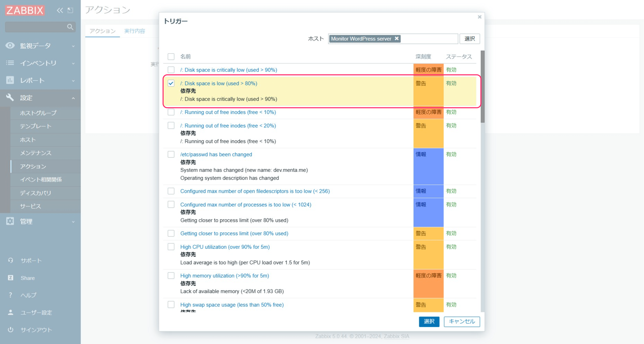Switch to the 実行内容 tab
644x344 pixels.
[134, 31]
